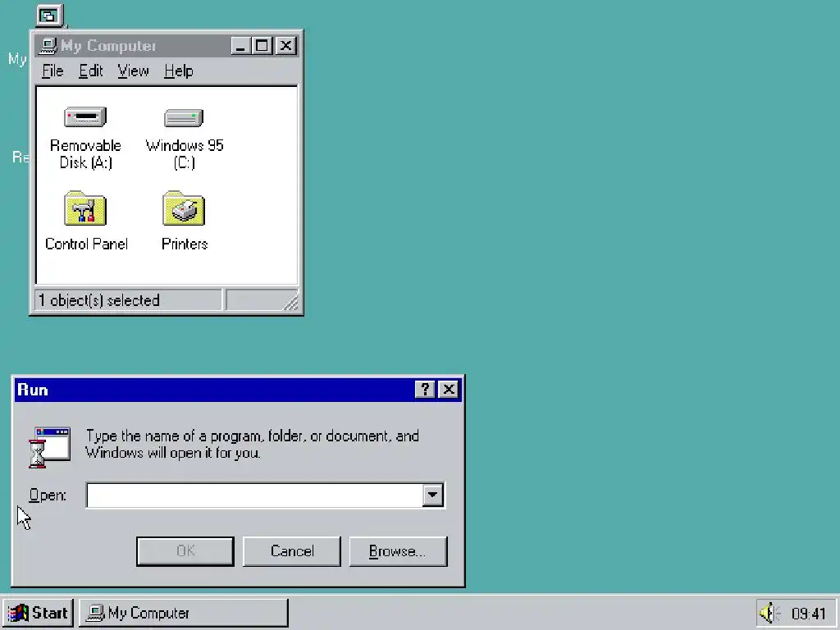This screenshot has width=840, height=630.
Task: Open the File menu in My Computer
Action: (52, 71)
